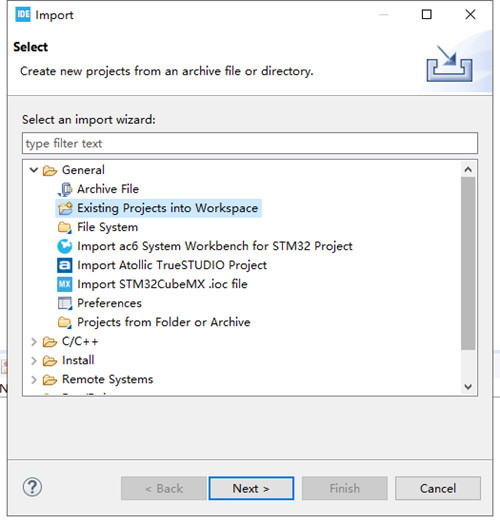Select the ac6 System Workbench import icon

65,246
